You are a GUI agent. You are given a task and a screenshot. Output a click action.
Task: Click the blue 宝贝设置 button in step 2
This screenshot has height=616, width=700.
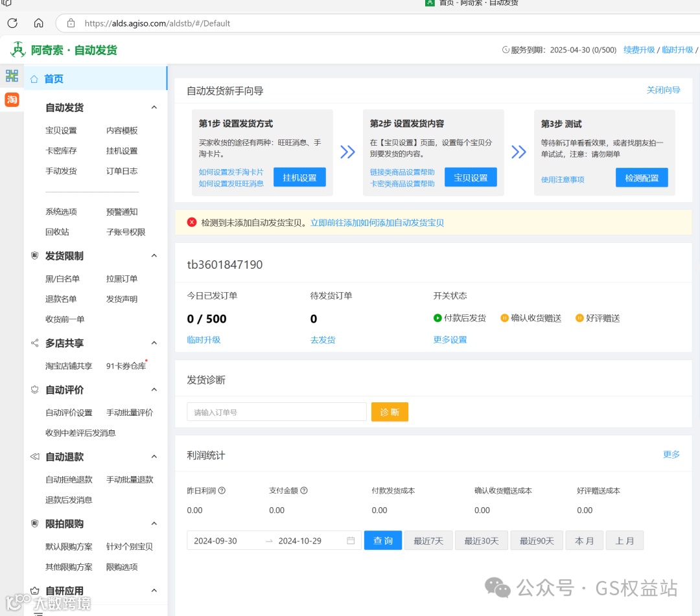(x=471, y=177)
